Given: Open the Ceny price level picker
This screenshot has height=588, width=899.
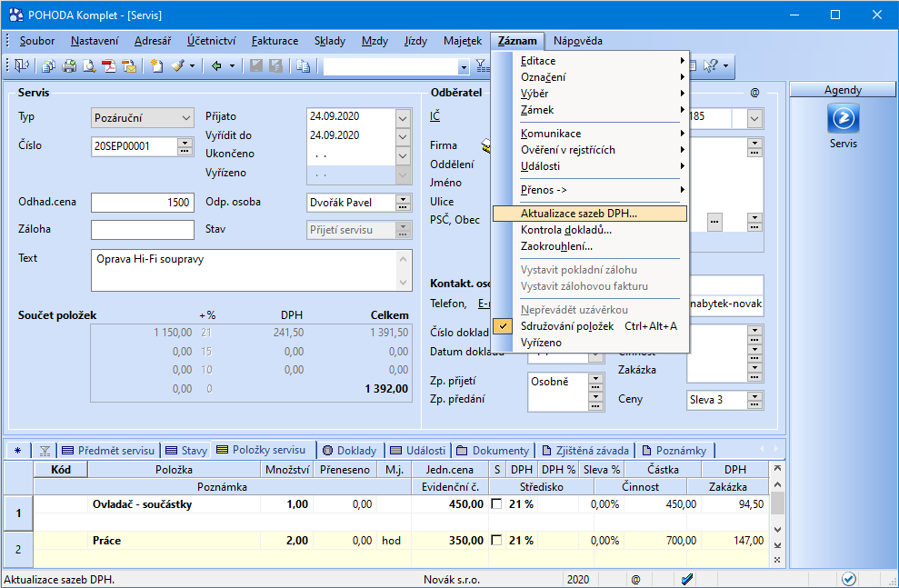Looking at the screenshot, I should [x=755, y=400].
